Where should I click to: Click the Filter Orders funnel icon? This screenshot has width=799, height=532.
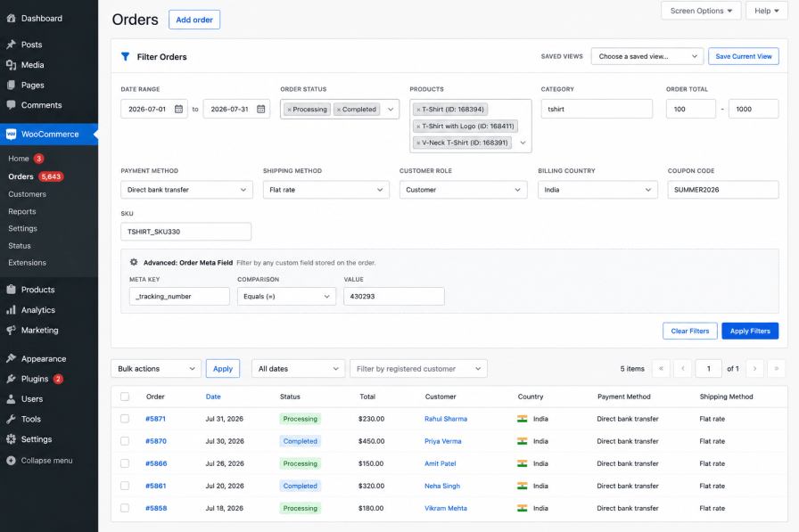click(x=126, y=56)
